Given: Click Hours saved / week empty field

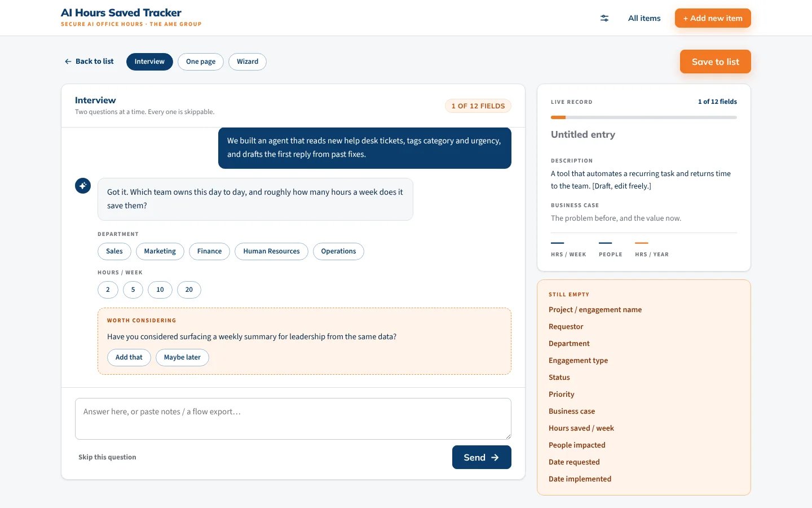Looking at the screenshot, I should [x=581, y=428].
